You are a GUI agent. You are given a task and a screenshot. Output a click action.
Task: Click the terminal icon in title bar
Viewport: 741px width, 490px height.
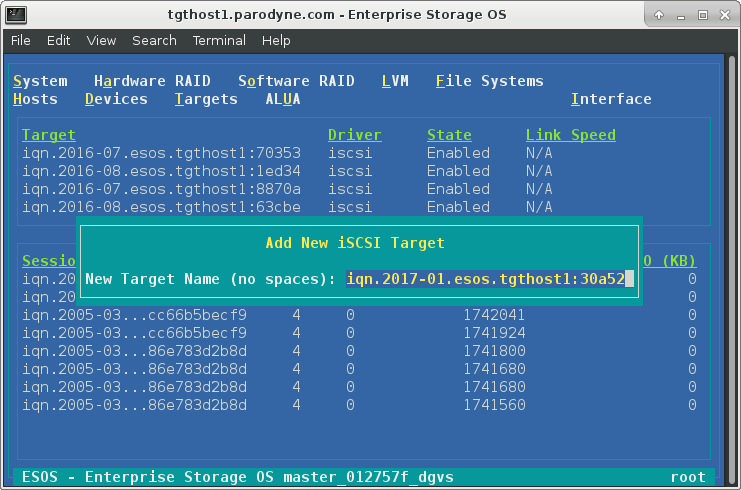(x=16, y=15)
